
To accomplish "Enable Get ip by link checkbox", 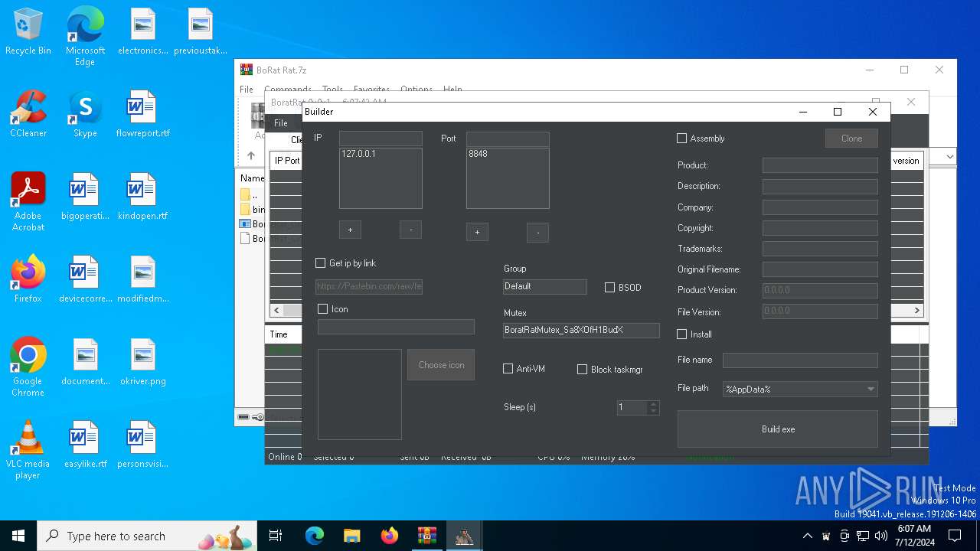I will tap(321, 262).
